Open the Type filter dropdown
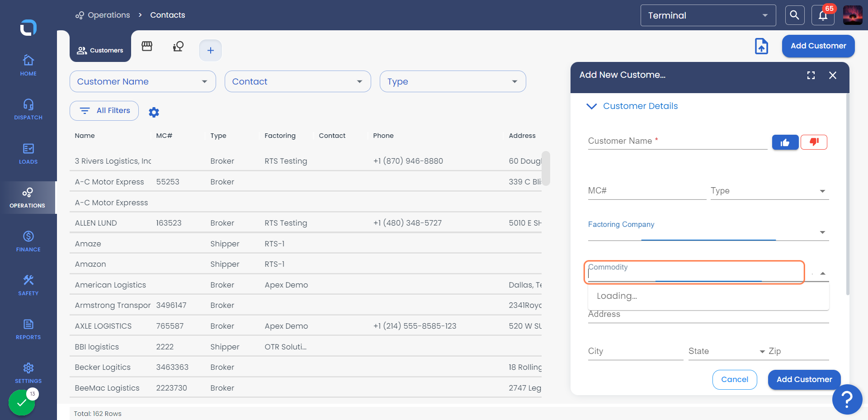Image resolution: width=868 pixels, height=420 pixels. pyautogui.click(x=453, y=81)
